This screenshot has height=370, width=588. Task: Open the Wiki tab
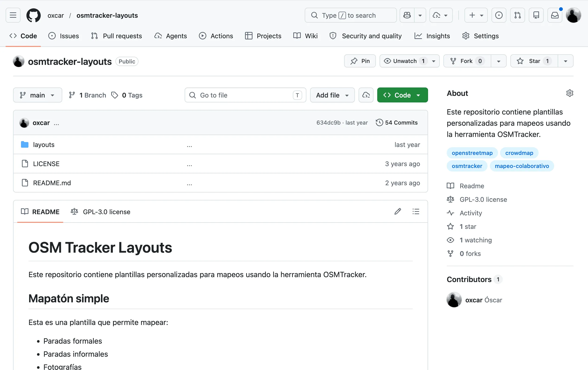pyautogui.click(x=305, y=36)
